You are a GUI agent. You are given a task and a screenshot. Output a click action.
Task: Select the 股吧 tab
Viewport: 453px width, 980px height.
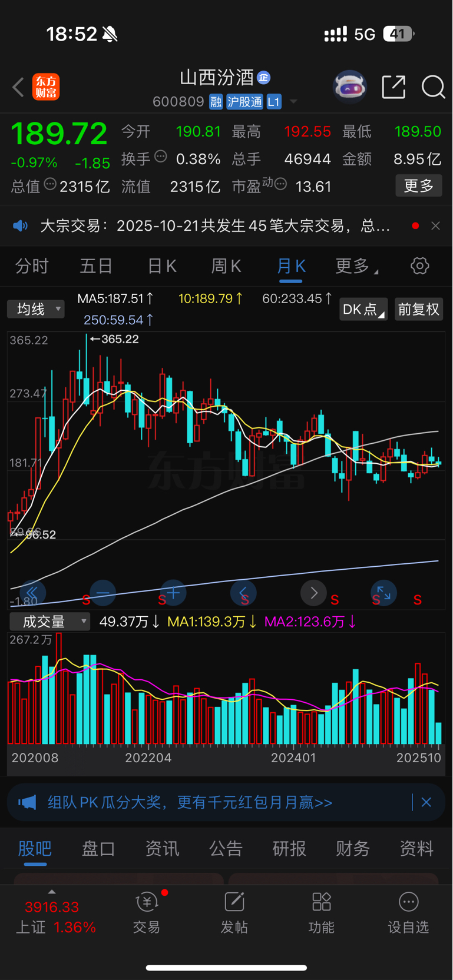[x=35, y=848]
